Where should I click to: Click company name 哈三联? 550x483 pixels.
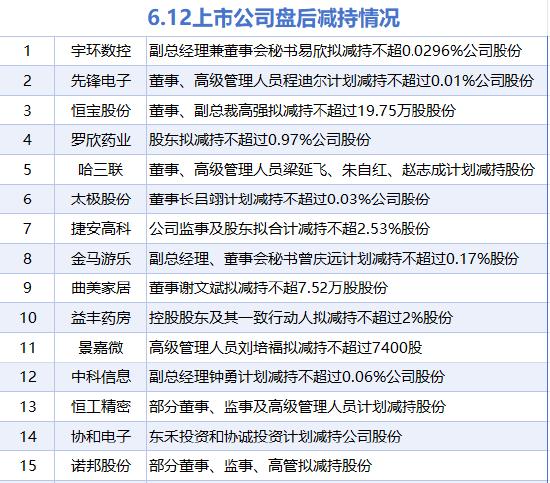coord(101,169)
